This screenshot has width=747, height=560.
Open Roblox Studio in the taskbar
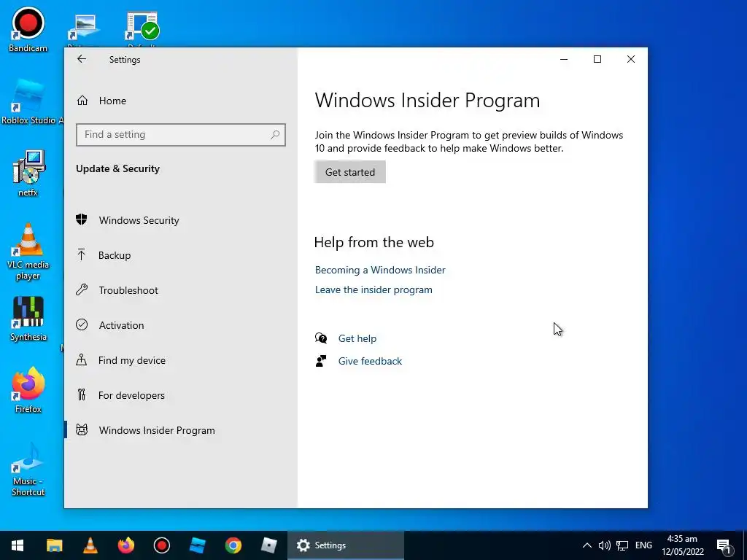tap(197, 545)
